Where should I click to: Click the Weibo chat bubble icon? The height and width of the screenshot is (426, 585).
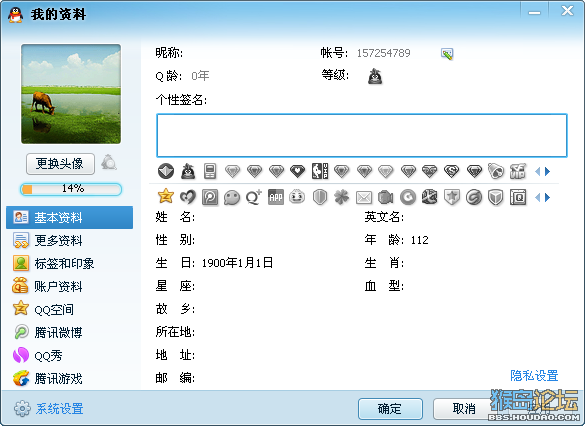pyautogui.click(x=232, y=198)
